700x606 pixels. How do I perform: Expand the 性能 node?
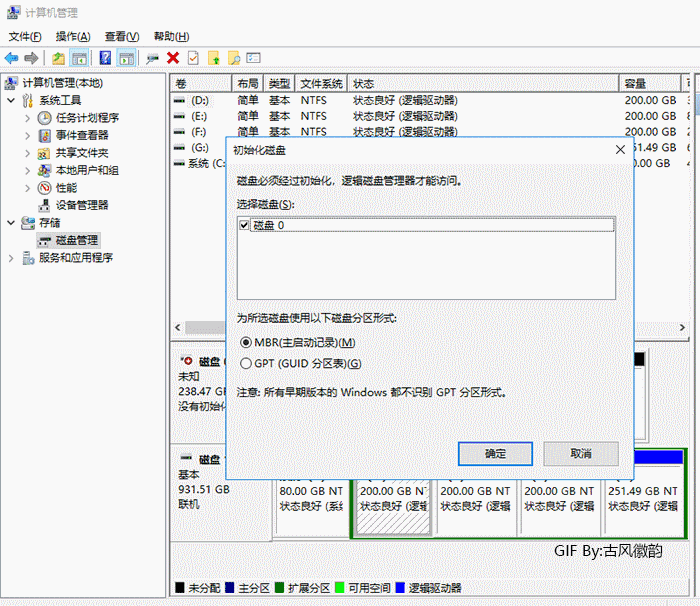28,188
